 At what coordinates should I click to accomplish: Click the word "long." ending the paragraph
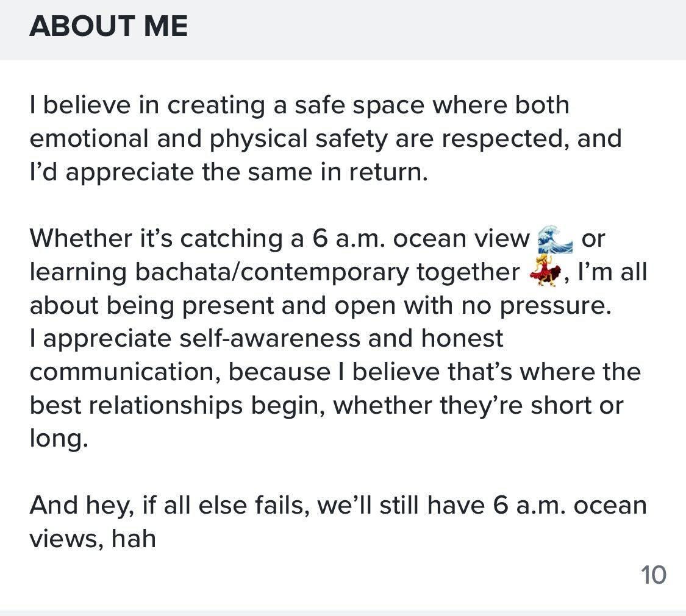tap(59, 439)
